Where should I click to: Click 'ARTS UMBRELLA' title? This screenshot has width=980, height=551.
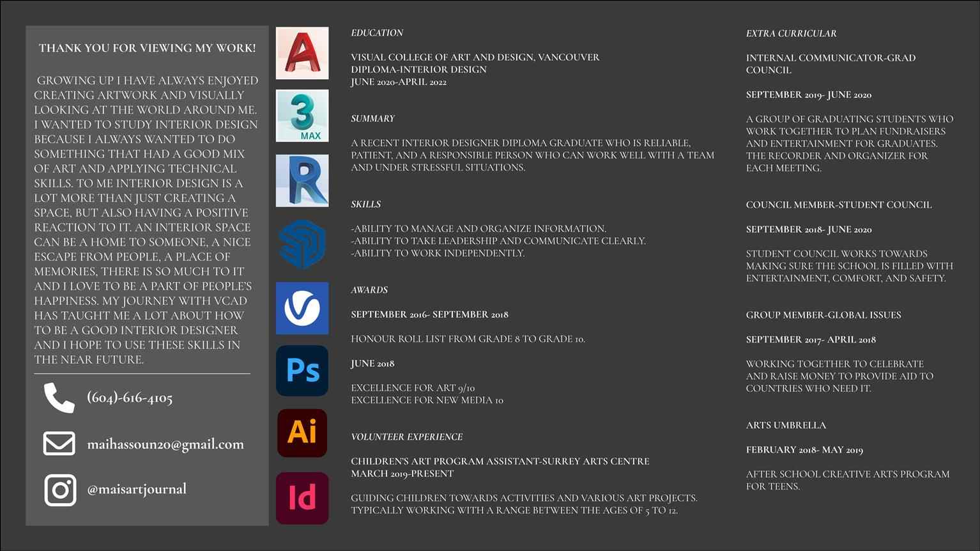click(x=786, y=425)
